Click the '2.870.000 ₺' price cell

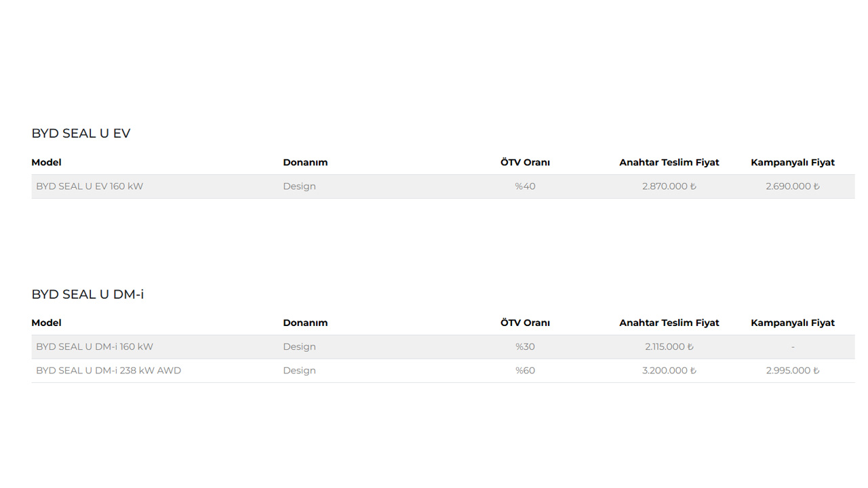(669, 186)
